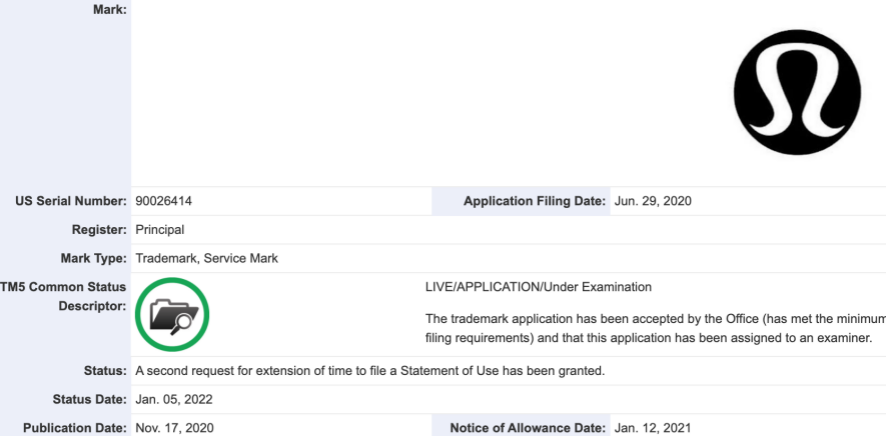Screen dimensions: 892x444
Task: Click the 'US Serial Number:' label
Action: [71, 201]
